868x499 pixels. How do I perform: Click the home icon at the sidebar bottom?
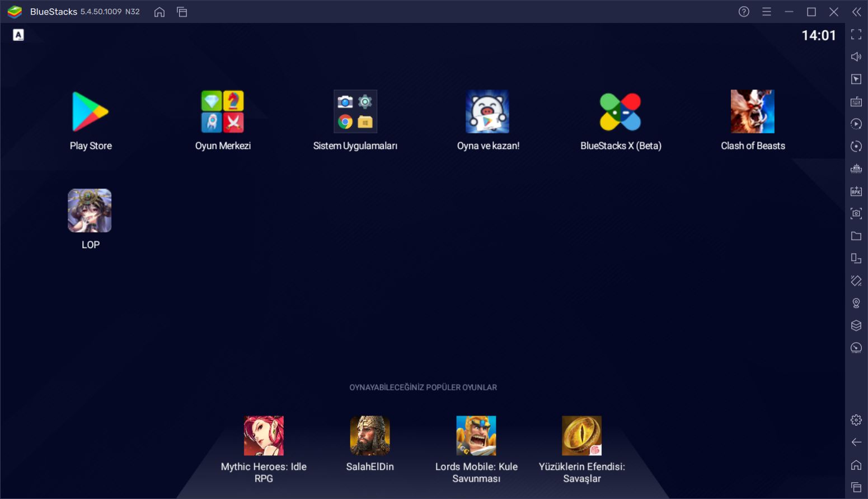pyautogui.click(x=856, y=465)
